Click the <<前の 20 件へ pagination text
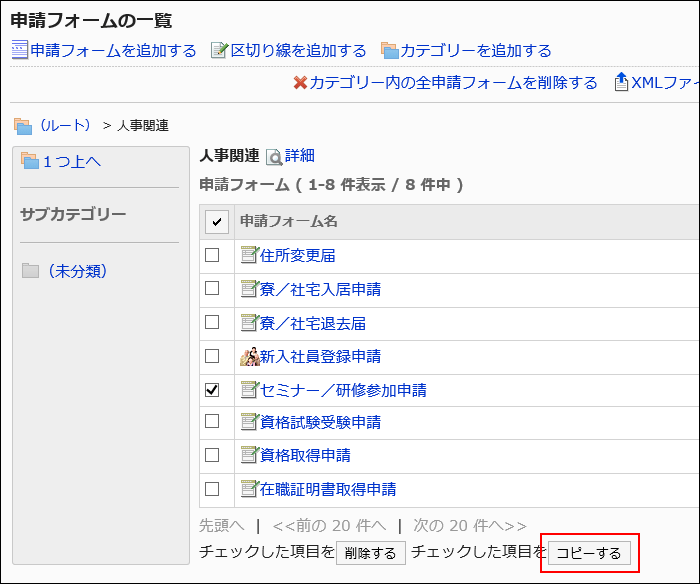 click(329, 526)
